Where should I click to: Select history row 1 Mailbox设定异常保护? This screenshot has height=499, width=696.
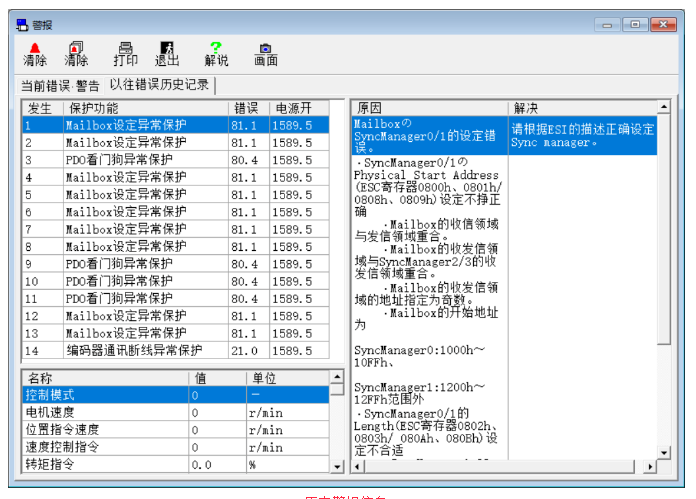pyautogui.click(x=176, y=125)
